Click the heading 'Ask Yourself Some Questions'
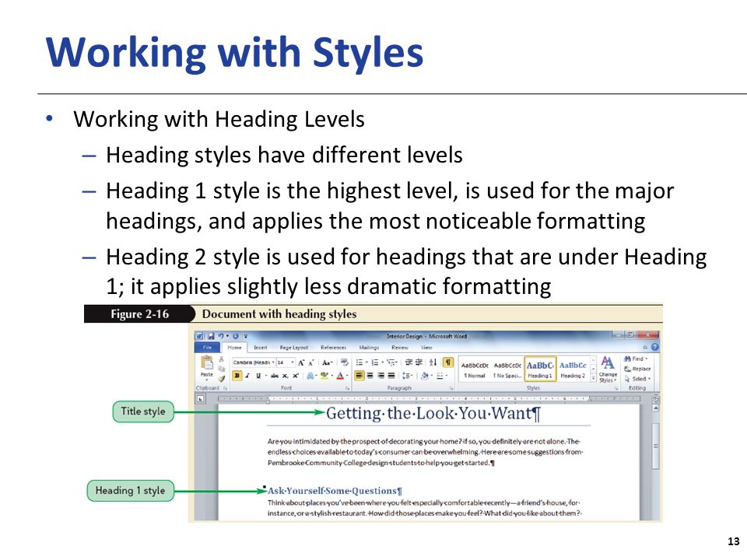747x560 pixels. coord(332,491)
